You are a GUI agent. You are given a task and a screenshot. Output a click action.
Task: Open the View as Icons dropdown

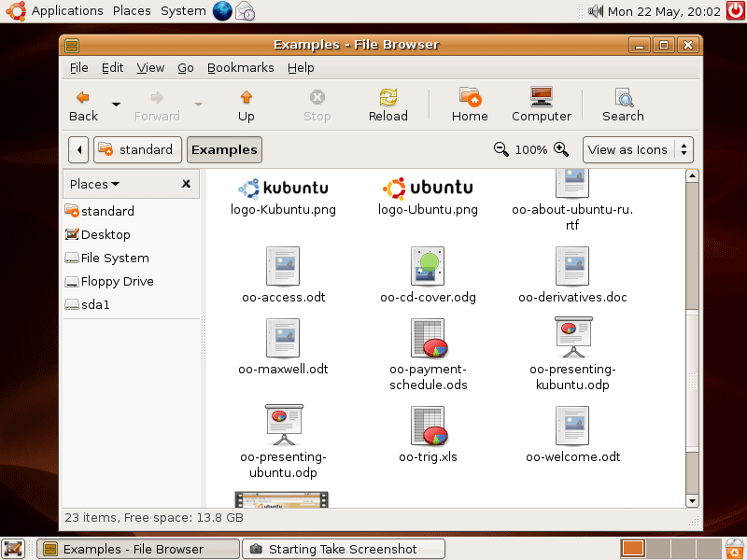tap(639, 149)
